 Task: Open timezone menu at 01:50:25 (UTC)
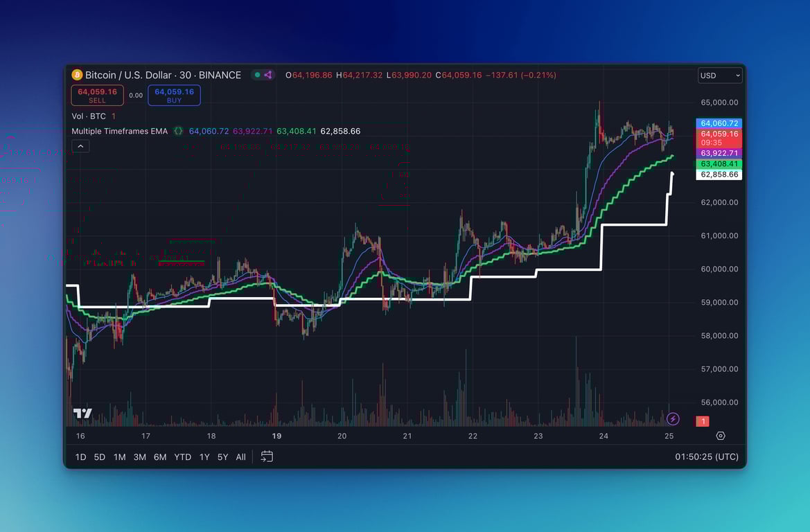706,456
